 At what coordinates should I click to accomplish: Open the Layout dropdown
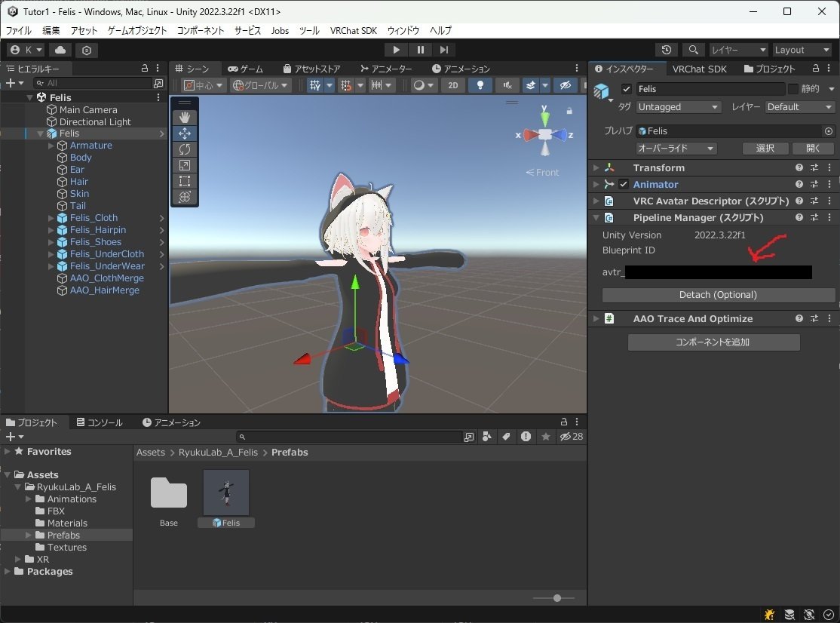[x=802, y=50]
